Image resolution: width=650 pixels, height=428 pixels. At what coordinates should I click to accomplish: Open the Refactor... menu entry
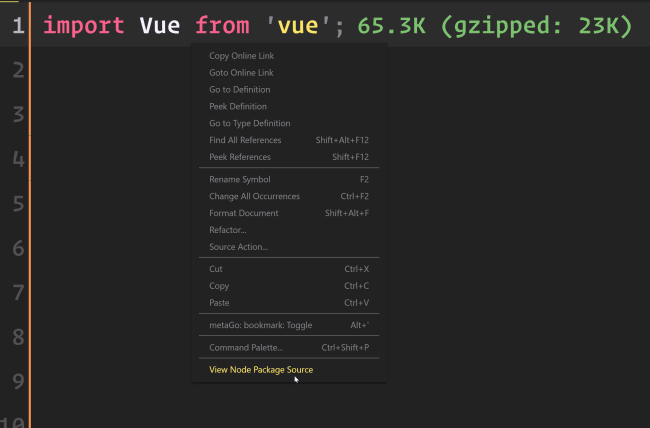[227, 230]
